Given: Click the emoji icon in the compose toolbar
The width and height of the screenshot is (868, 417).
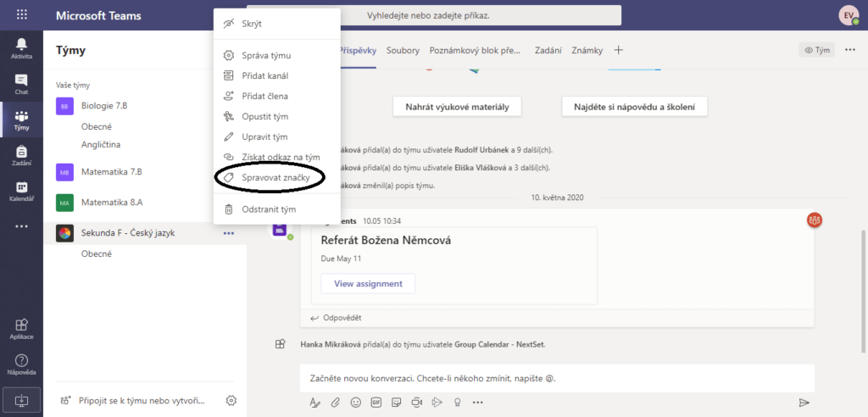Looking at the screenshot, I should 356,402.
